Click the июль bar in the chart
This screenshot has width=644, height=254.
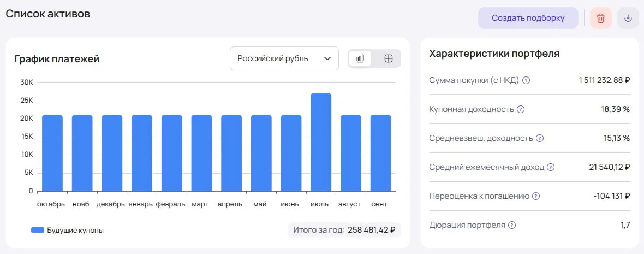point(321,142)
